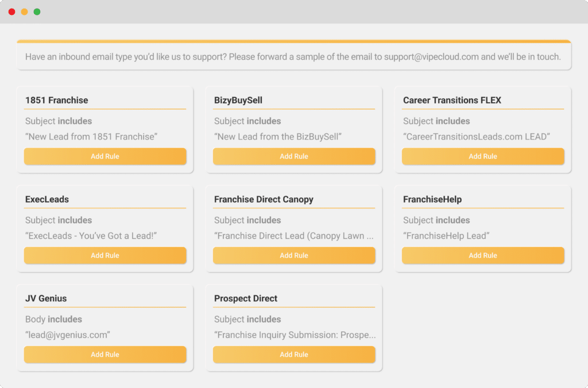The height and width of the screenshot is (388, 588).
Task: Select the 1851 Franchise card title
Action: pyautogui.click(x=56, y=100)
